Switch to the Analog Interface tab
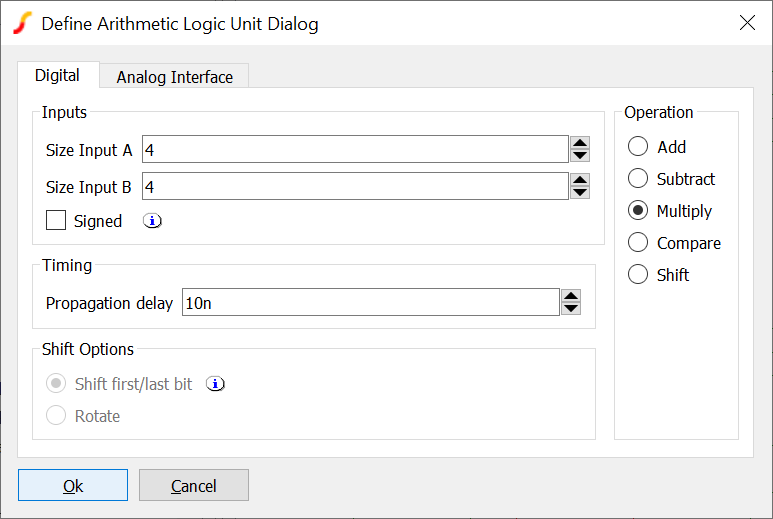Screen dimensions: 773x519 (x=174, y=77)
